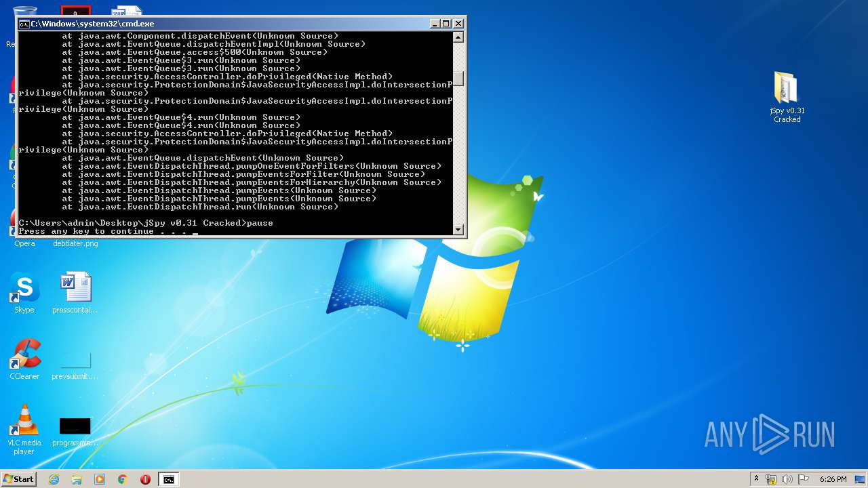Click the cmd.exe taskbar button
The height and width of the screenshot is (488, 868).
pos(168,479)
